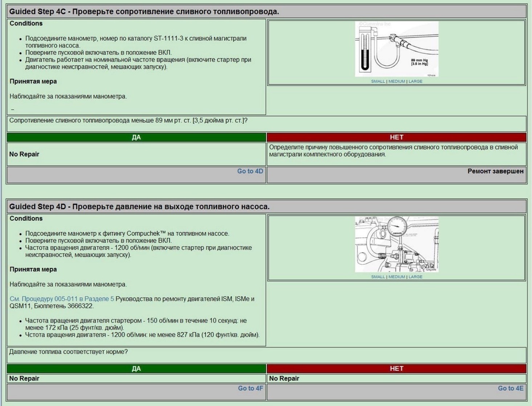Click the question 'Давление топлива соответствует норме?'
532x406 pixels.
click(68, 352)
